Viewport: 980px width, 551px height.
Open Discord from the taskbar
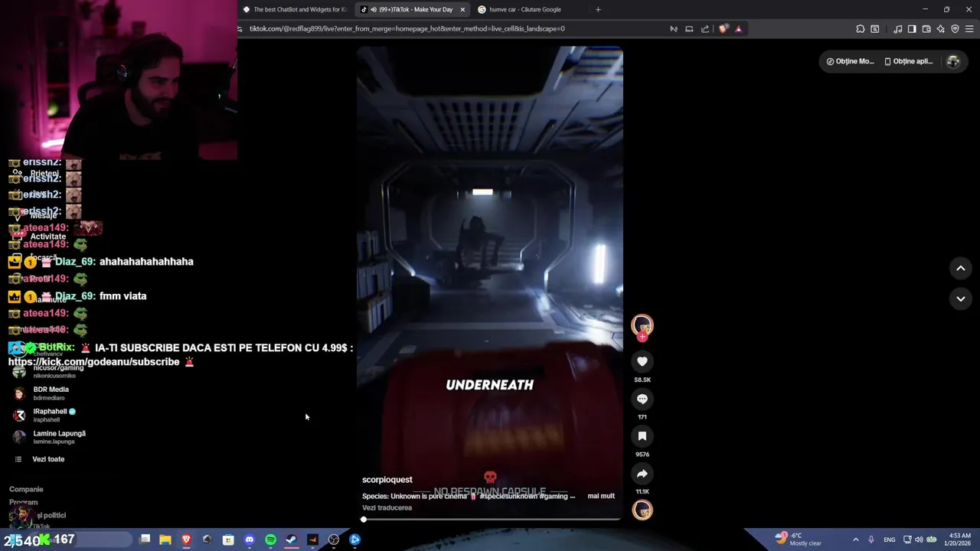coord(250,540)
